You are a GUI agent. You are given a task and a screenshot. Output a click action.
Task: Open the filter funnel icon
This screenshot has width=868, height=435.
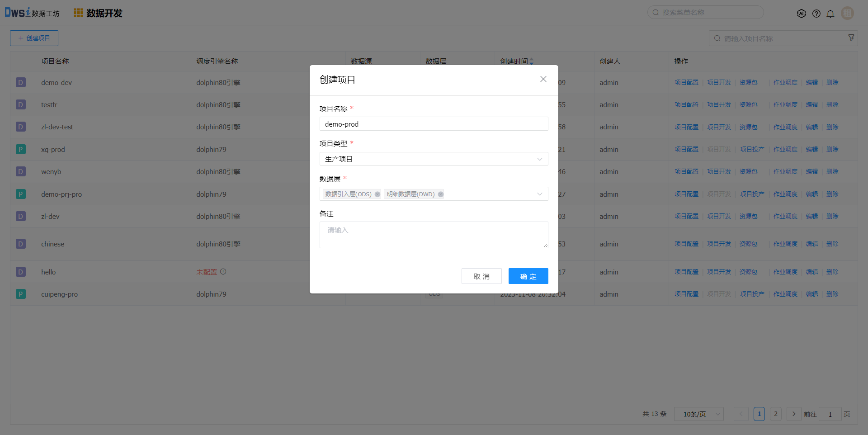(x=851, y=38)
